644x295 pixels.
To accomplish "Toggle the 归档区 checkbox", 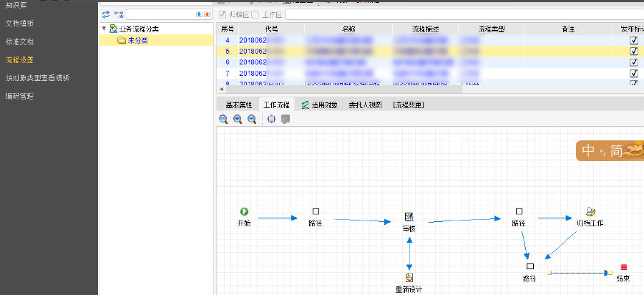I will coord(223,14).
